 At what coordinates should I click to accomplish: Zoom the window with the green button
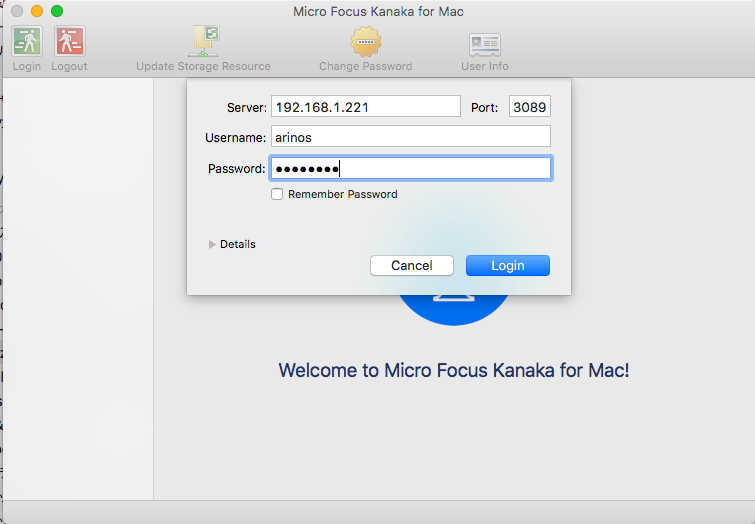point(57,11)
